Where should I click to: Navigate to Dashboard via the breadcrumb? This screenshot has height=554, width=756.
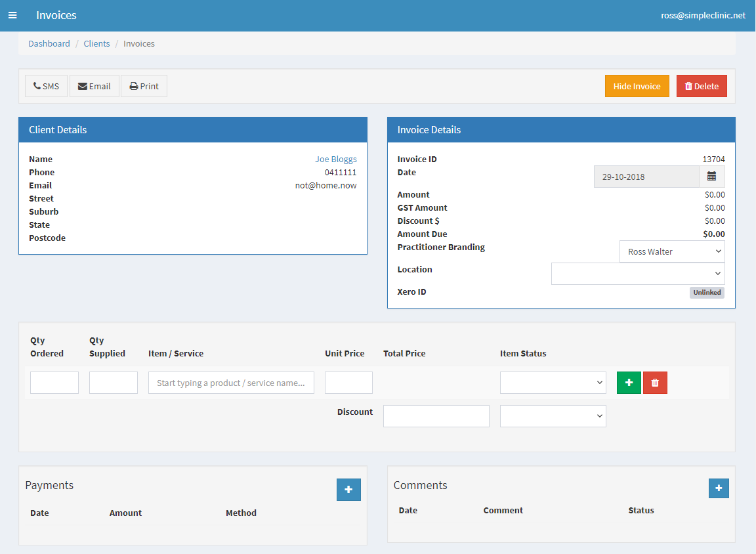click(49, 43)
